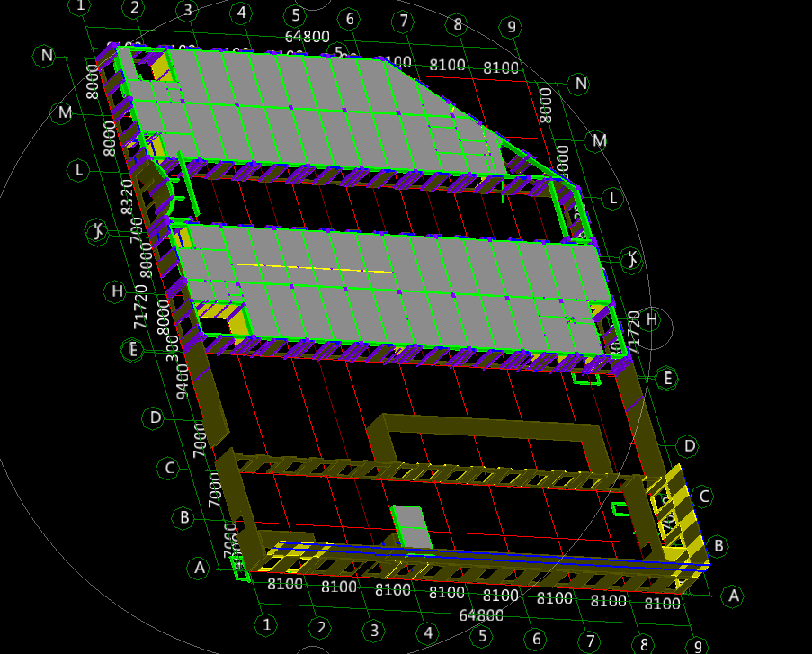Click axis bubble L on the right side
The image size is (812, 654).
coord(613,198)
